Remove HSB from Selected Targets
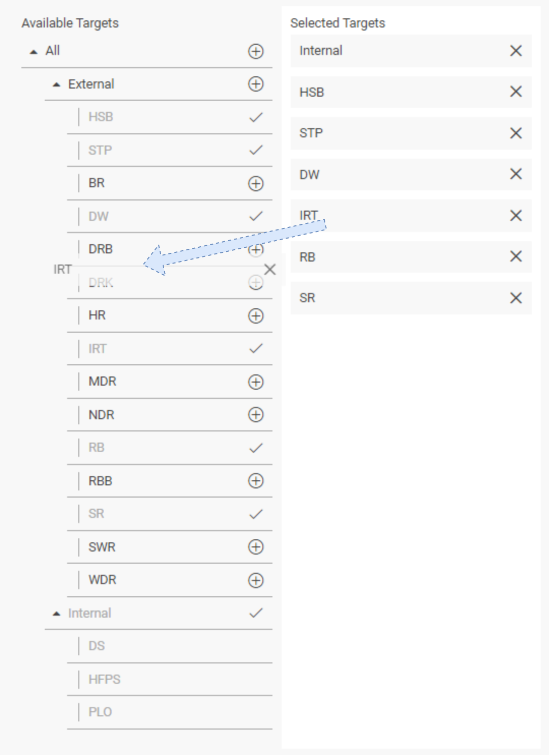550x756 pixels. coord(515,92)
